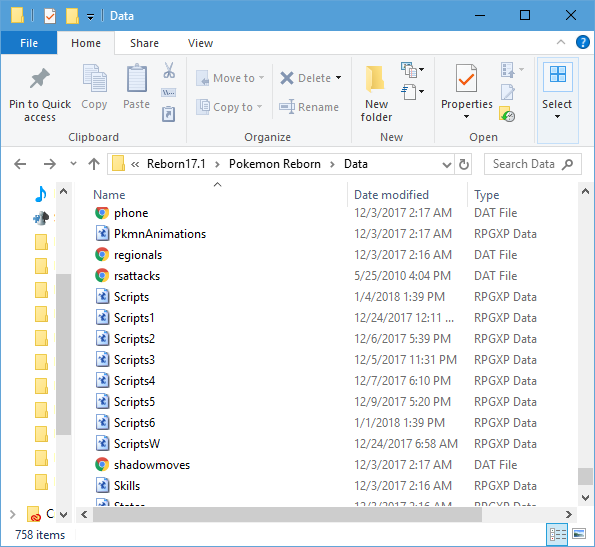Switch to Large icons view in status bar
The height and width of the screenshot is (547, 595).
579,534
